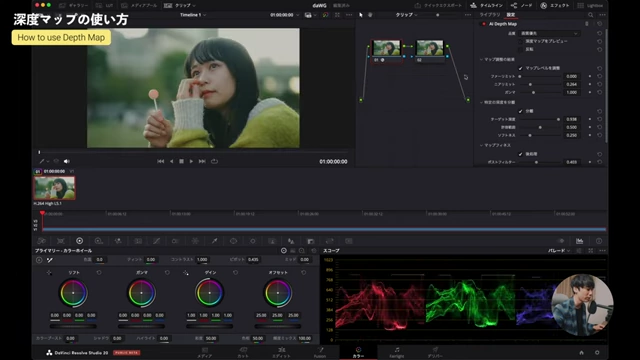
Task: Open the Key palette
Action: point(311,241)
